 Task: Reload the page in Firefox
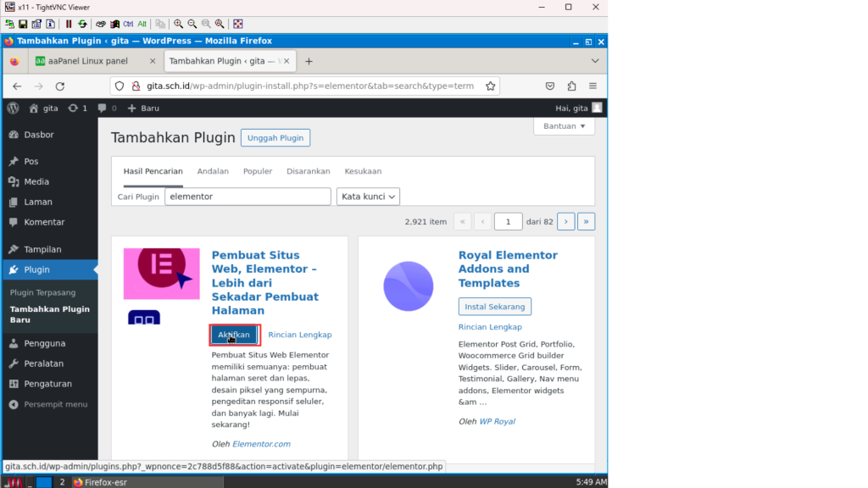(x=60, y=86)
